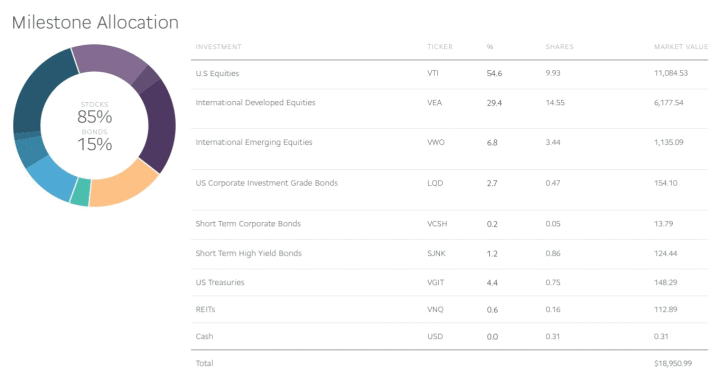Select the REITs investment row
This screenshot has width=720, height=389.
449,310
